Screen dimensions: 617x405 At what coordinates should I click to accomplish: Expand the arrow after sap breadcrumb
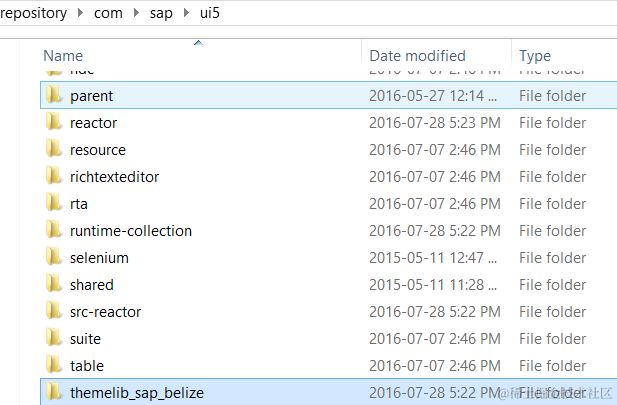tap(186, 13)
